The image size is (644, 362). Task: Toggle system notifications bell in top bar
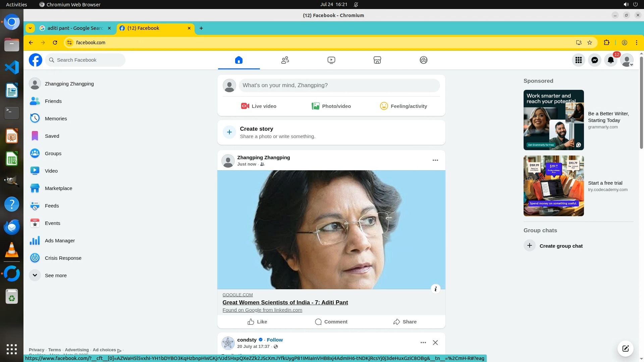[x=356, y=5]
